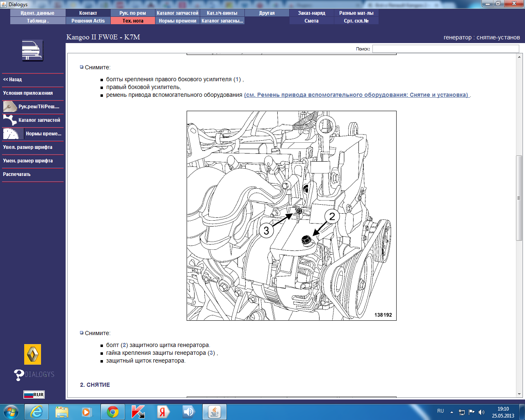
Task: Click text правый боковой усилитель
Action: (x=143, y=87)
